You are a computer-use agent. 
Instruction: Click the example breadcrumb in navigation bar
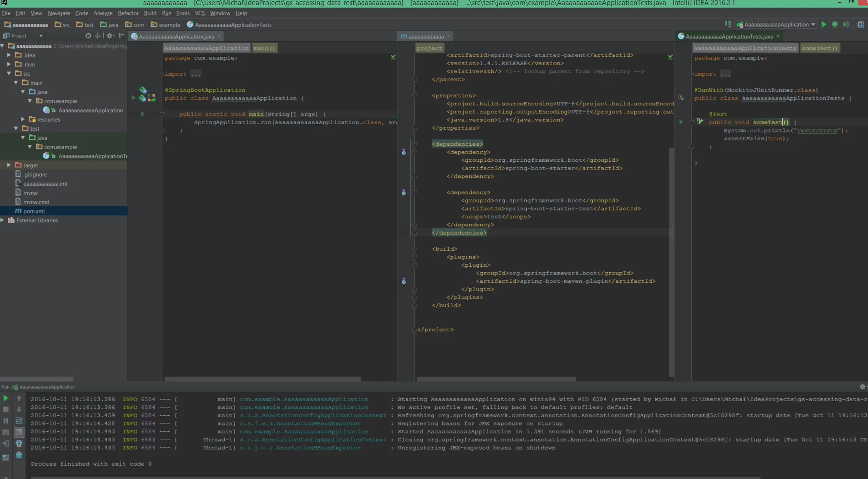169,25
